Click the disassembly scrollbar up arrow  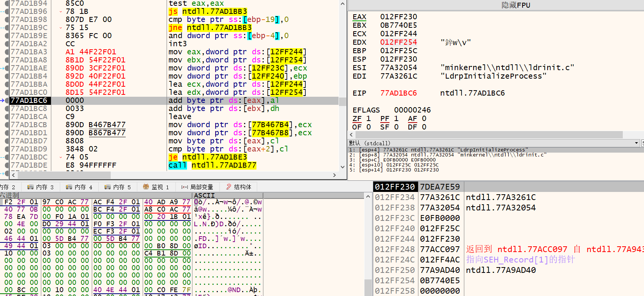(342, 3)
